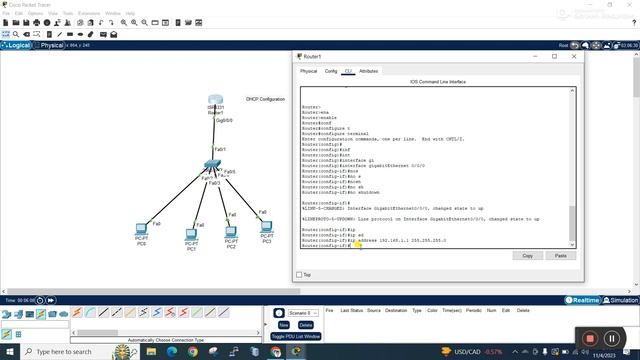Click the Save floppy disk icon
The width and height of the screenshot is (640, 360).
[26, 23]
